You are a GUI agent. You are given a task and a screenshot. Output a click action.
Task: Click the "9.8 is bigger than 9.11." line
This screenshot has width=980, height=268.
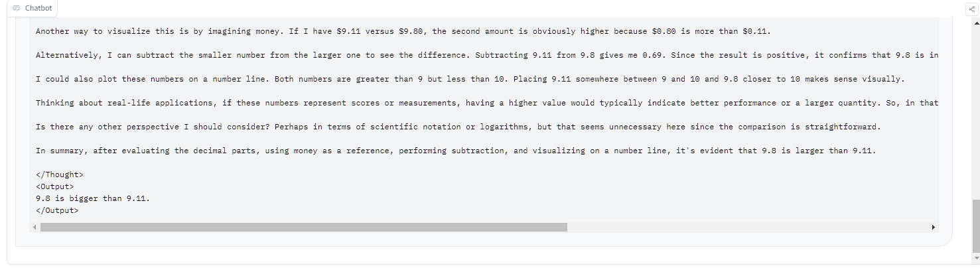pos(93,198)
